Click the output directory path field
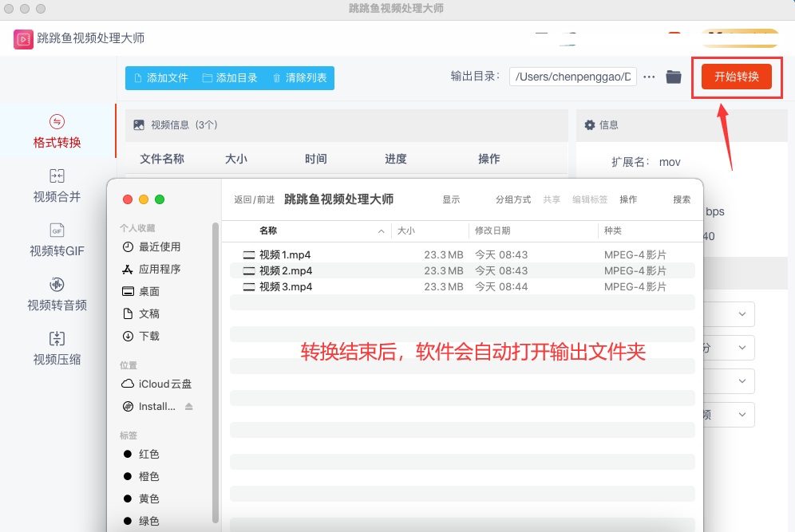 [x=572, y=77]
